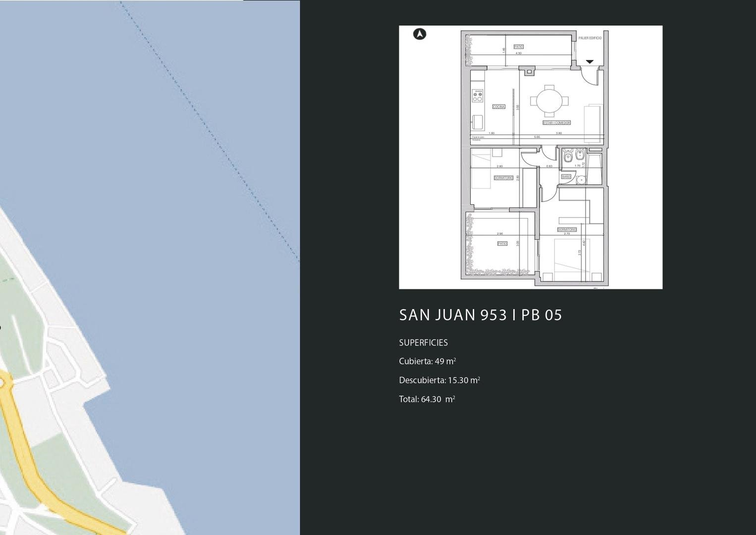Click the black entrance arrow below Palier Edificio
The width and height of the screenshot is (756, 535).
point(590,62)
